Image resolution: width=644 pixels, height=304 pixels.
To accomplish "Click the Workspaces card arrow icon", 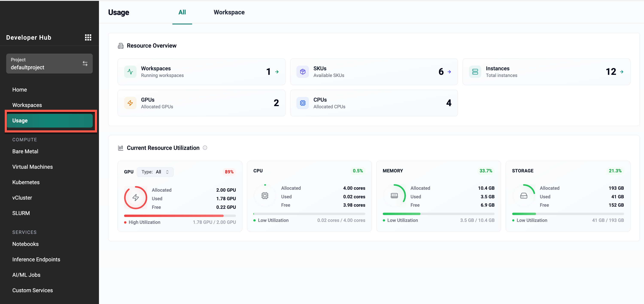I will (277, 72).
